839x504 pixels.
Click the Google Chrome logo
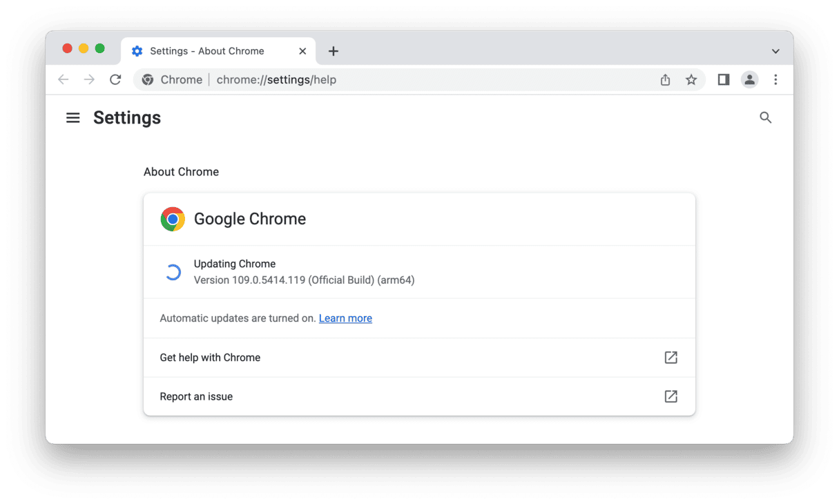click(x=173, y=220)
